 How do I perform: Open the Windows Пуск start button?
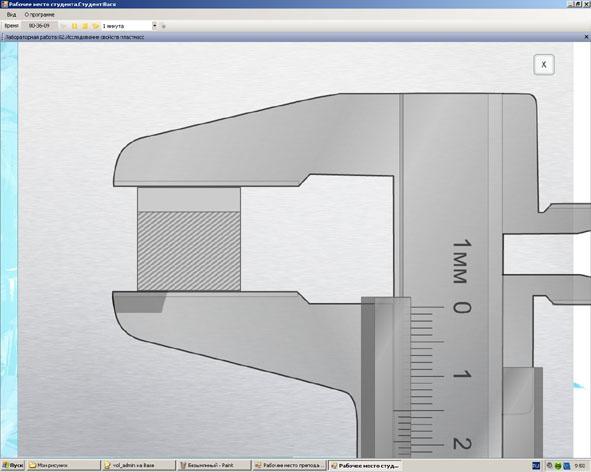tap(12, 466)
